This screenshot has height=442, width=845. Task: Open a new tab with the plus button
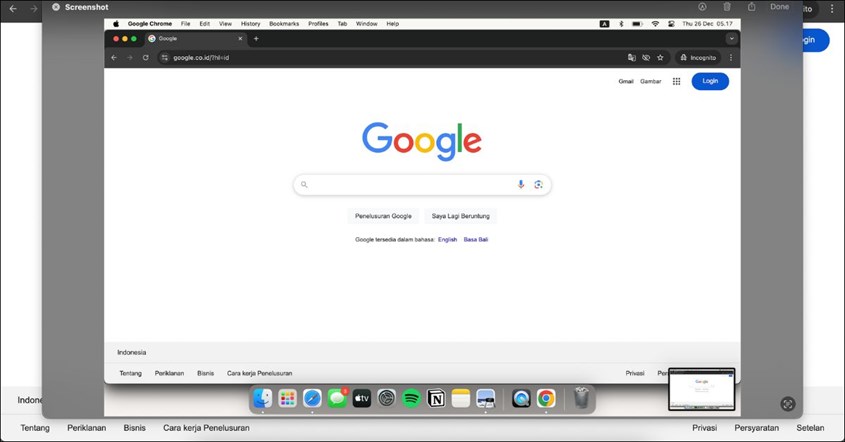tap(256, 39)
